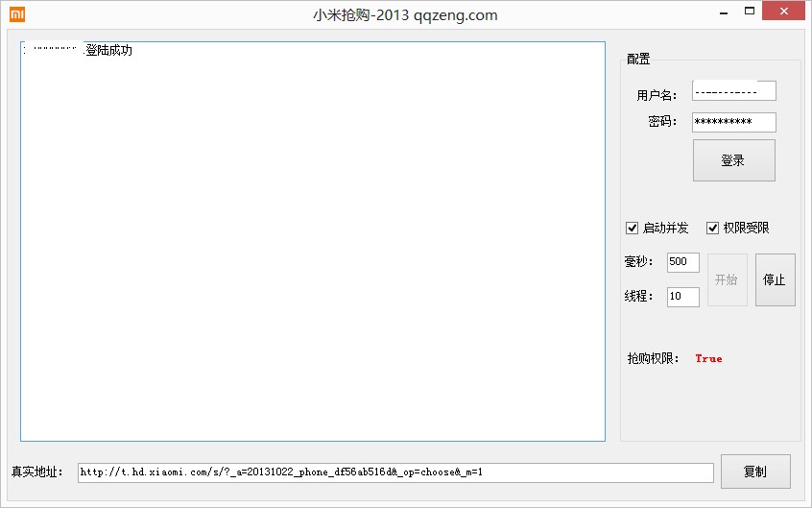
Task: Click the 真实地址 URL text field
Action: (x=395, y=472)
